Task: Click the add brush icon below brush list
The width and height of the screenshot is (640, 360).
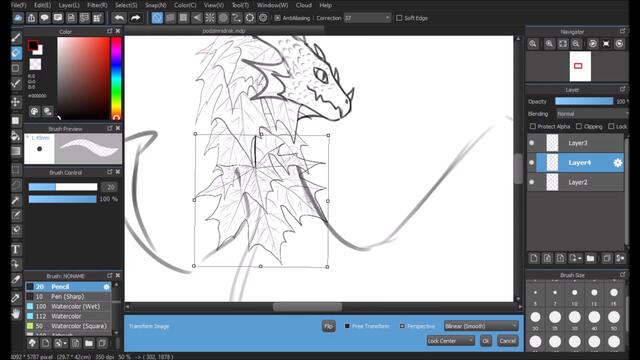Action: point(45,343)
